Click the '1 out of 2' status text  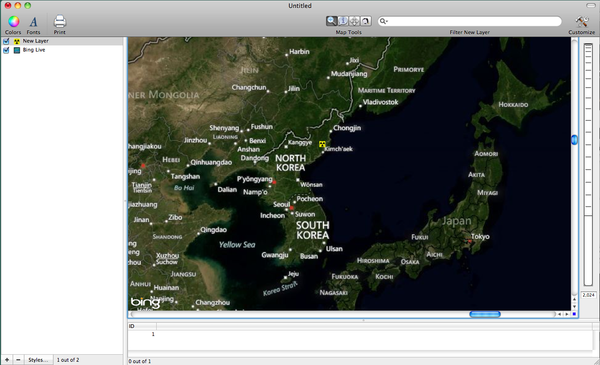[x=68, y=360]
